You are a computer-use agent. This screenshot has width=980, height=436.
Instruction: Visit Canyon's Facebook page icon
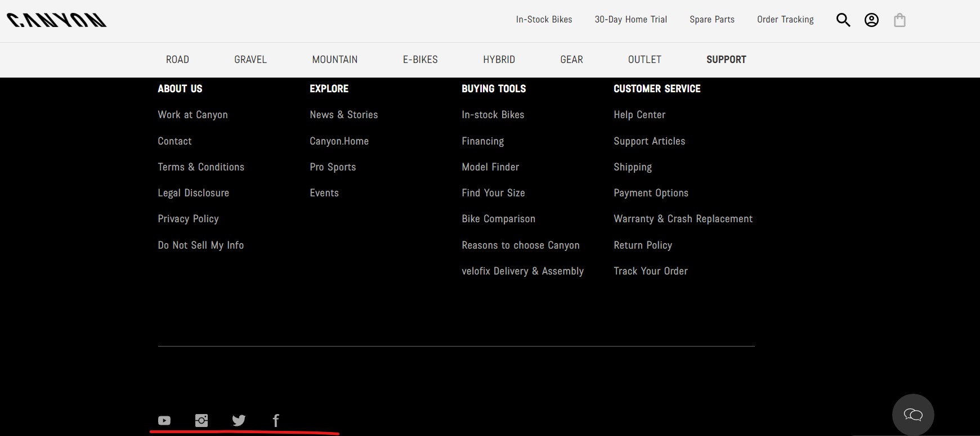pos(276,420)
